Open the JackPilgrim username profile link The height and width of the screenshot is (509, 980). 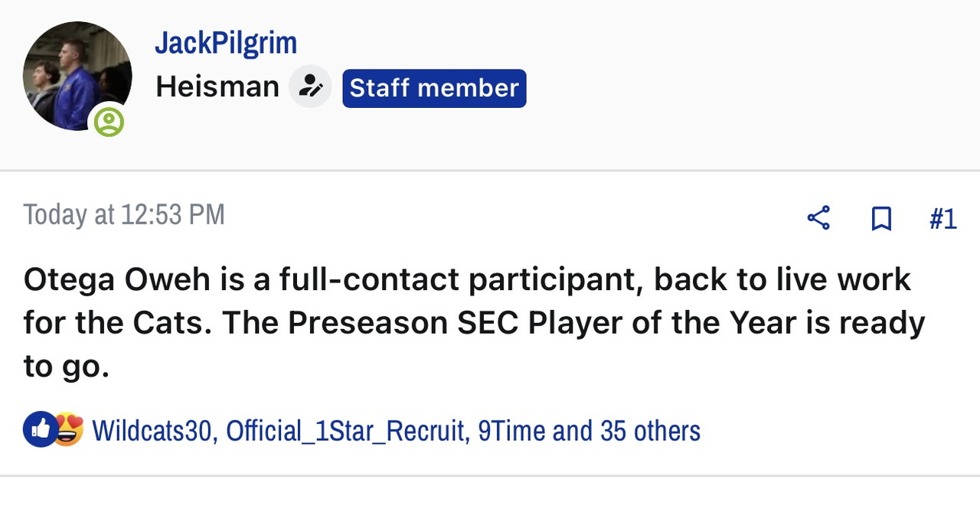[x=226, y=43]
